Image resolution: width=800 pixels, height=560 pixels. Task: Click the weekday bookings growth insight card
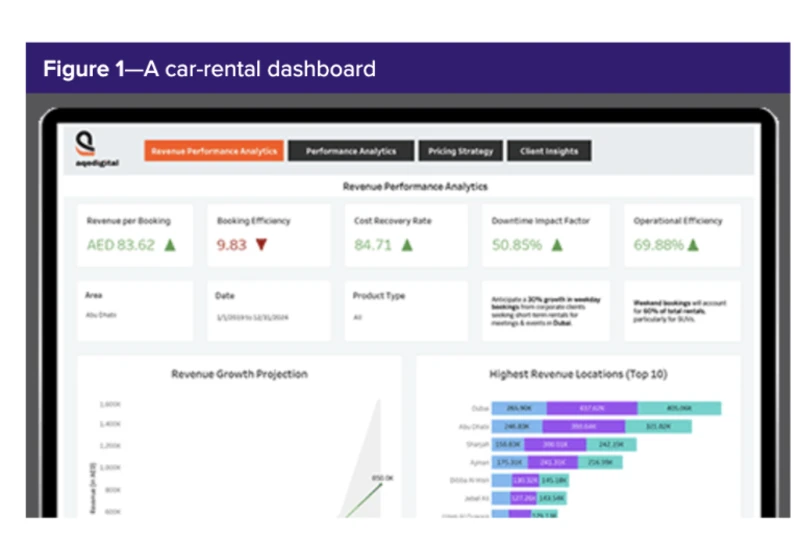pyautogui.click(x=546, y=311)
